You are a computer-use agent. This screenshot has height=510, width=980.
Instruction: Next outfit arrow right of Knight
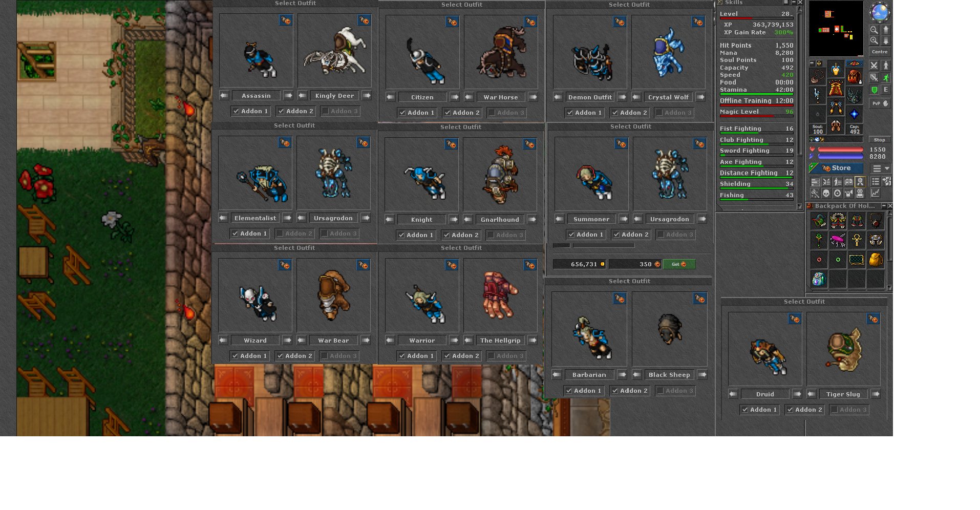click(x=454, y=220)
